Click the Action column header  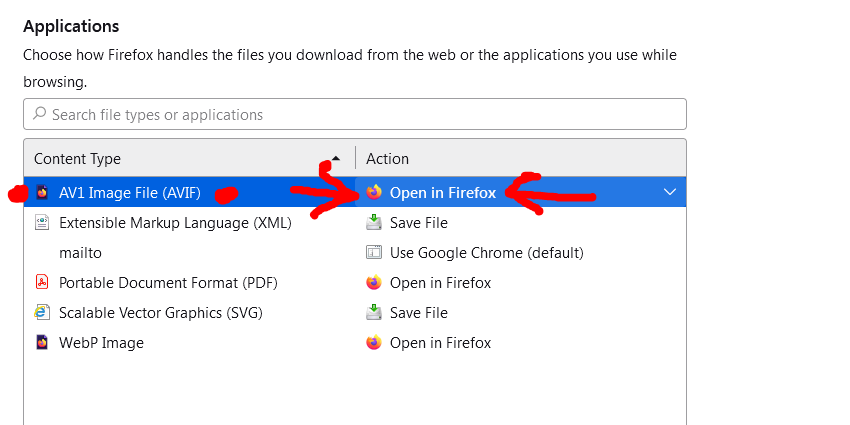pos(521,159)
